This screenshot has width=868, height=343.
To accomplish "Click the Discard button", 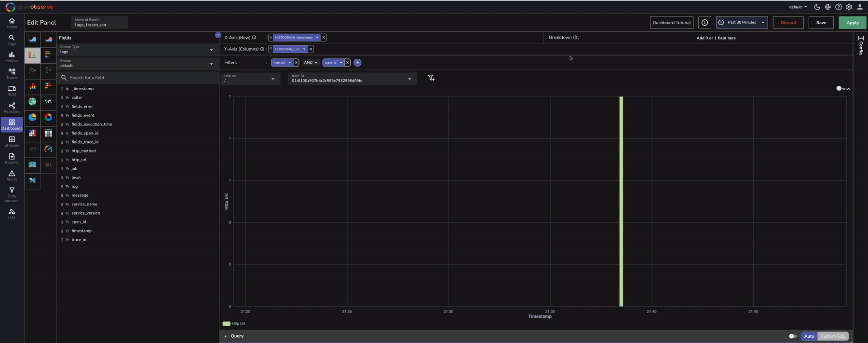I will coord(788,23).
